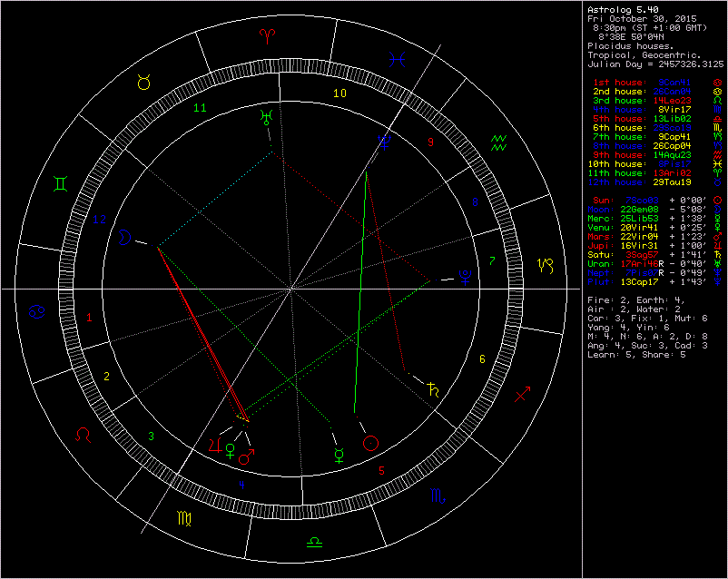The image size is (728, 579).
Task: Click the Aquarius glyph on the zodiac ring
Action: 498,143
